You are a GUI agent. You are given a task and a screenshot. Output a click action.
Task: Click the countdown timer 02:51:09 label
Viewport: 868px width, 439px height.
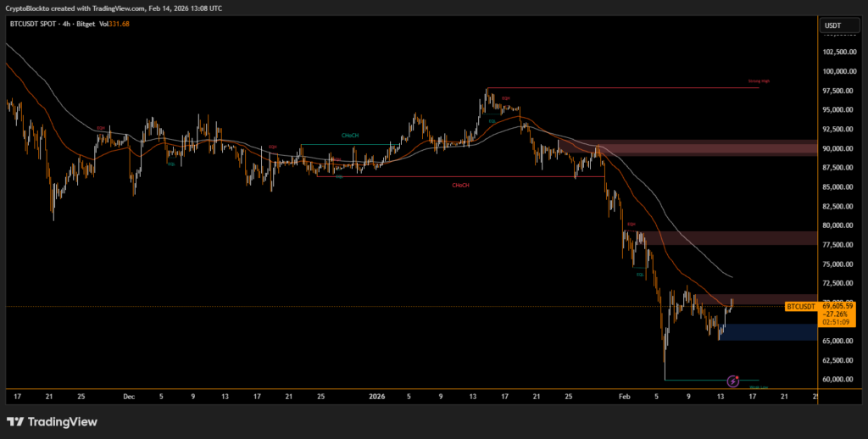point(834,322)
